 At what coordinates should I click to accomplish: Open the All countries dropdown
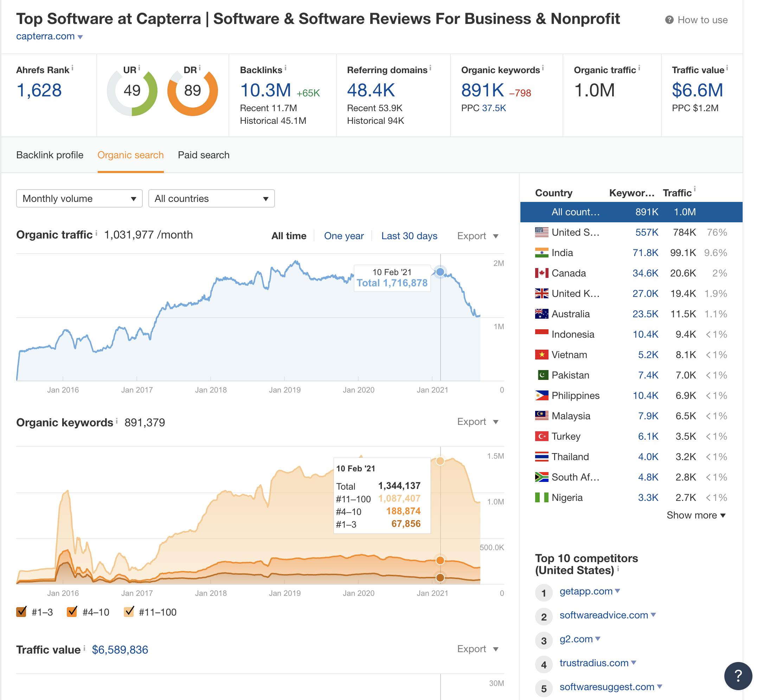[211, 198]
